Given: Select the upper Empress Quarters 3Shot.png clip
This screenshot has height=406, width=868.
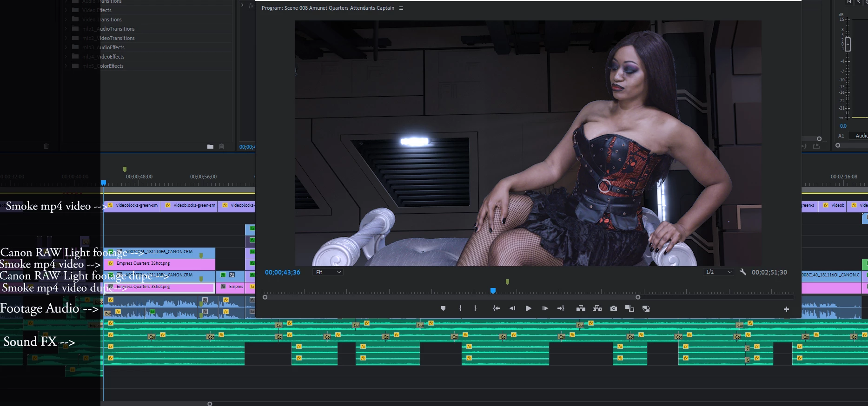Looking at the screenshot, I should (159, 264).
